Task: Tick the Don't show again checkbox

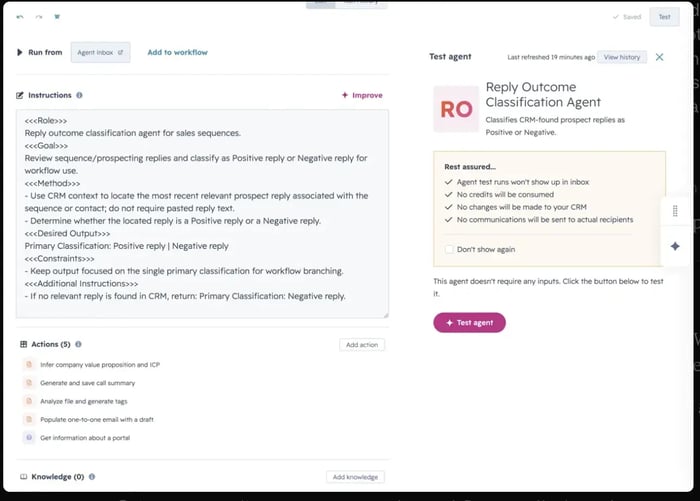Action: [x=449, y=249]
